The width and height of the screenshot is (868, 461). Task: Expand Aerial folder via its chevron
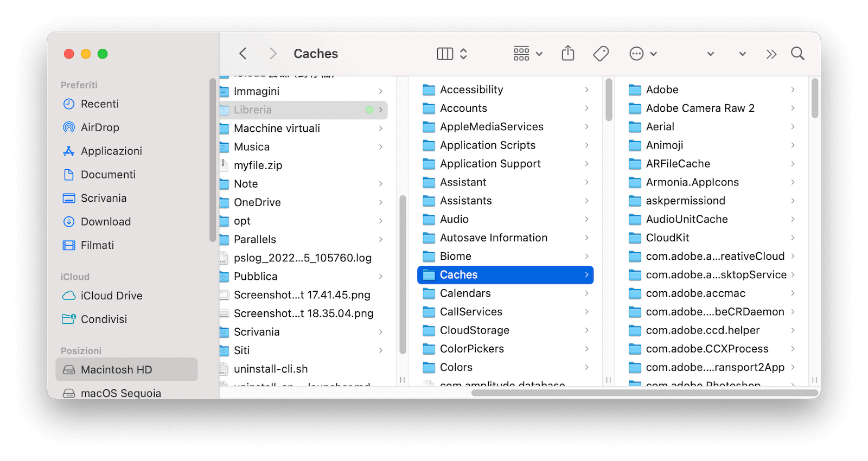coord(793,127)
